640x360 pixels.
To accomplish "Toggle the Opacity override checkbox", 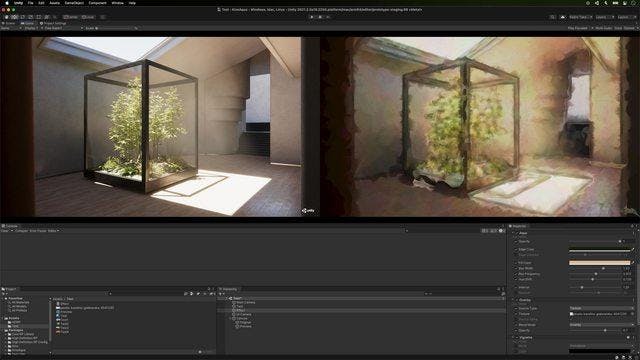I will (x=516, y=241).
